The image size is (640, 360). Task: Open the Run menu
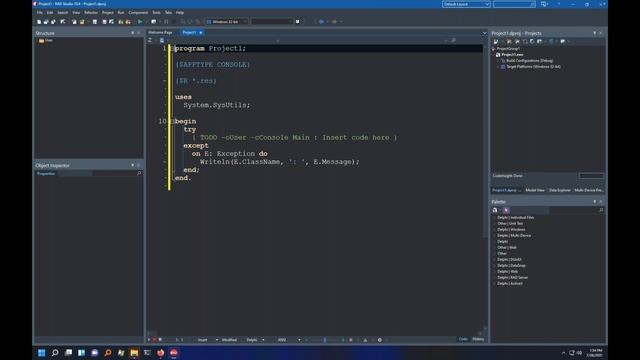point(121,13)
